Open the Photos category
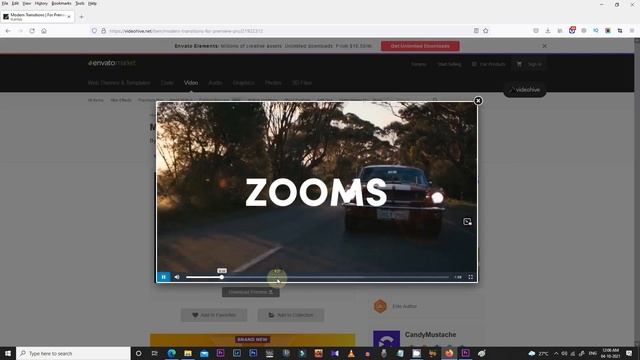This screenshot has height=360, width=640. (x=273, y=83)
